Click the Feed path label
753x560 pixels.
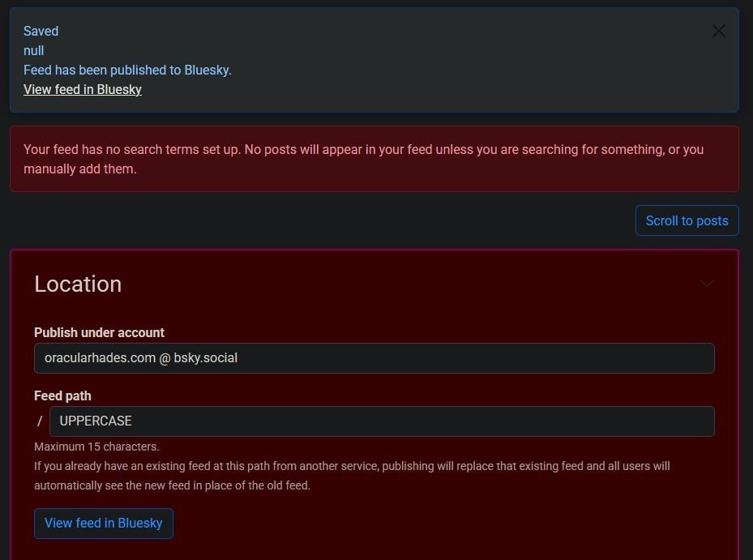[62, 395]
